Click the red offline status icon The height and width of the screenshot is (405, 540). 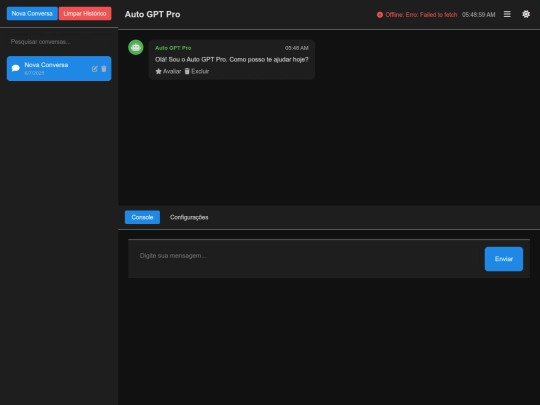380,14
